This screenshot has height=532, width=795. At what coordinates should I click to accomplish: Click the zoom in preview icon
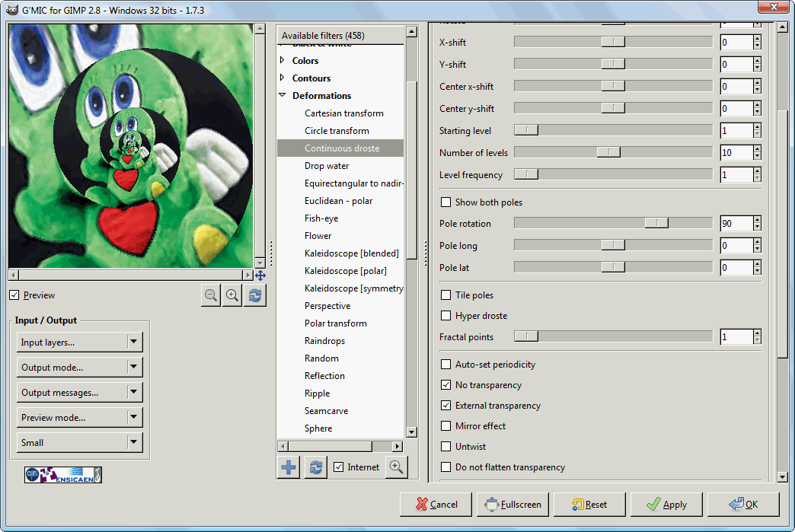coord(233,295)
